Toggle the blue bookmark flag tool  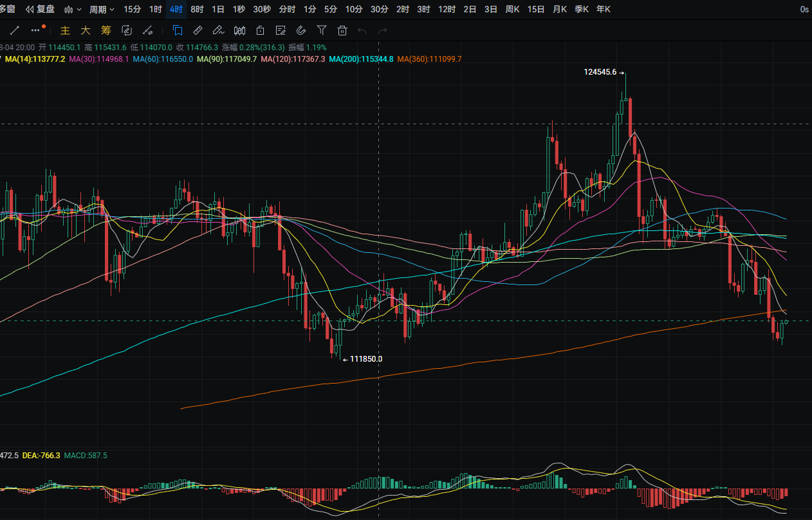point(178,30)
